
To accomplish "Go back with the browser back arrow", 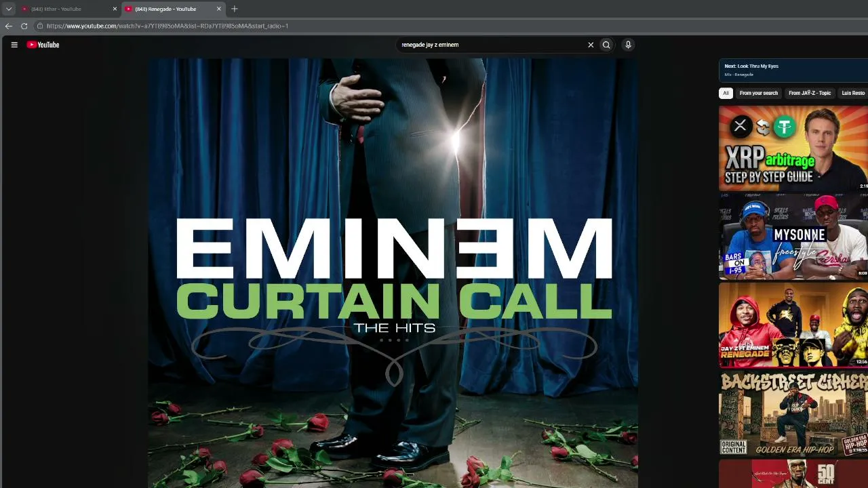I will tap(9, 26).
